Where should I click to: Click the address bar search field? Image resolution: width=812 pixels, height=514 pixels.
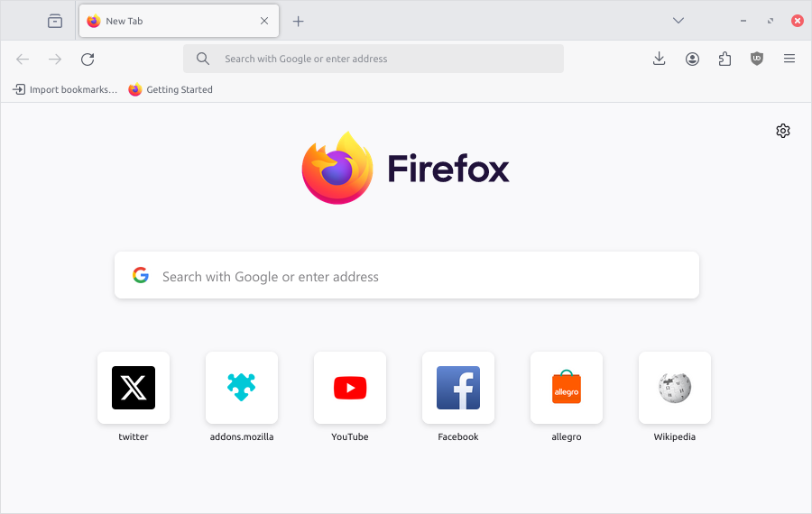[374, 59]
